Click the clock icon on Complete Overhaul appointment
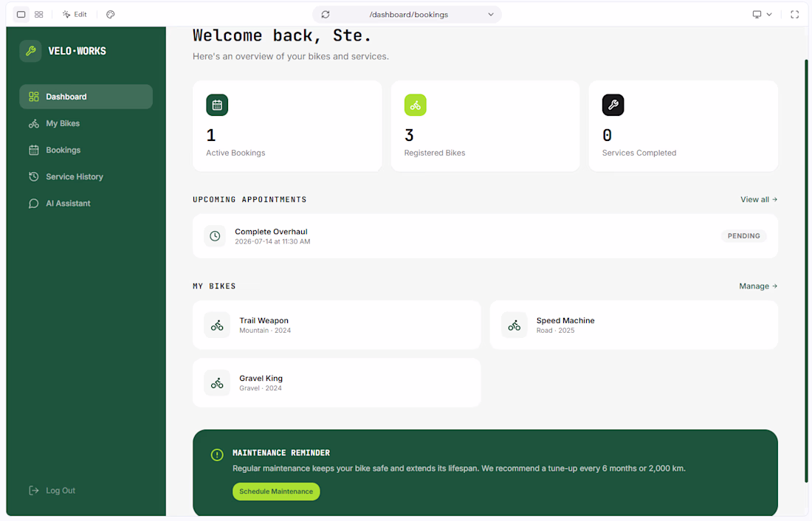 pyautogui.click(x=215, y=236)
